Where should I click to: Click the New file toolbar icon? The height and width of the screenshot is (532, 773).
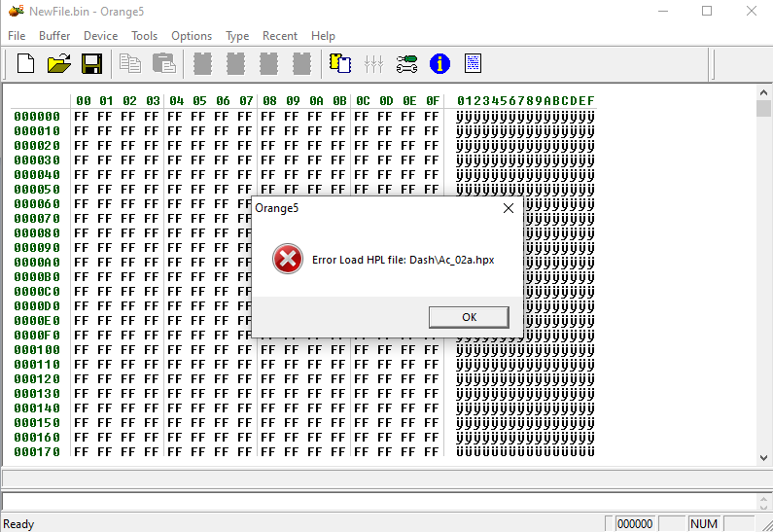(26, 64)
